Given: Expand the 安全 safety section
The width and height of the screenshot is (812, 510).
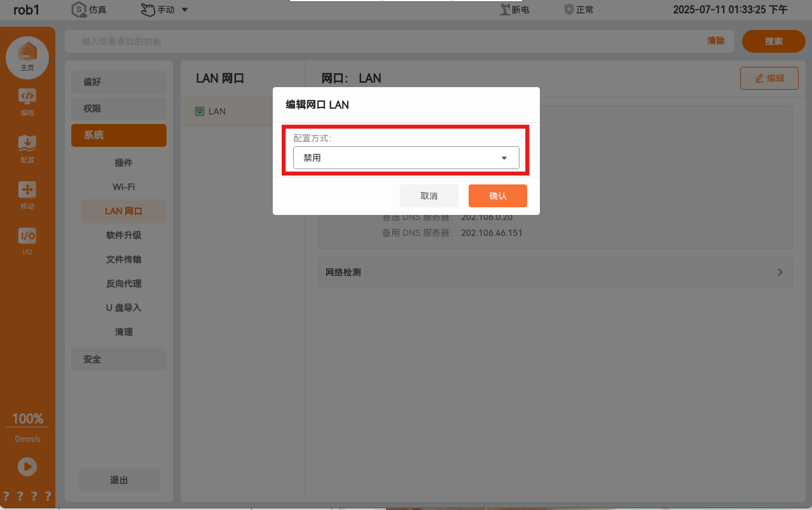Looking at the screenshot, I should (119, 359).
